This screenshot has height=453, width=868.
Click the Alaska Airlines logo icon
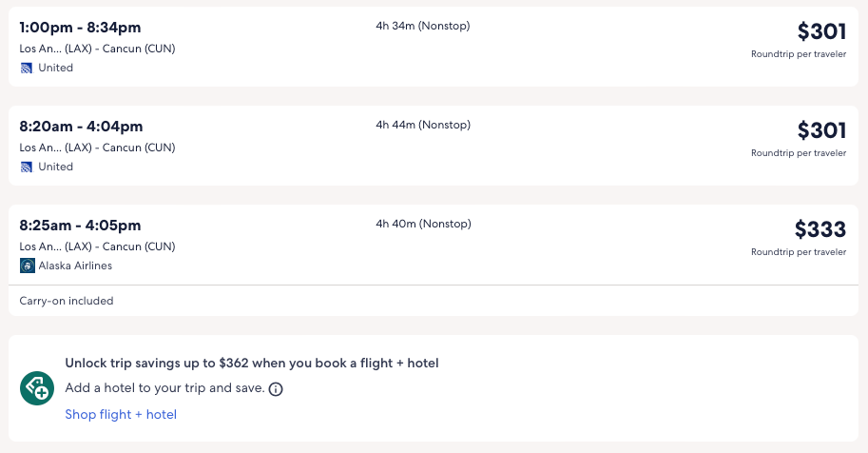click(x=27, y=266)
